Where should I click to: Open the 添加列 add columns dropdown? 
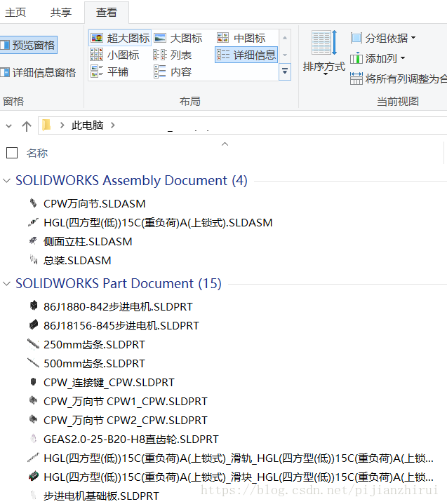tap(378, 58)
